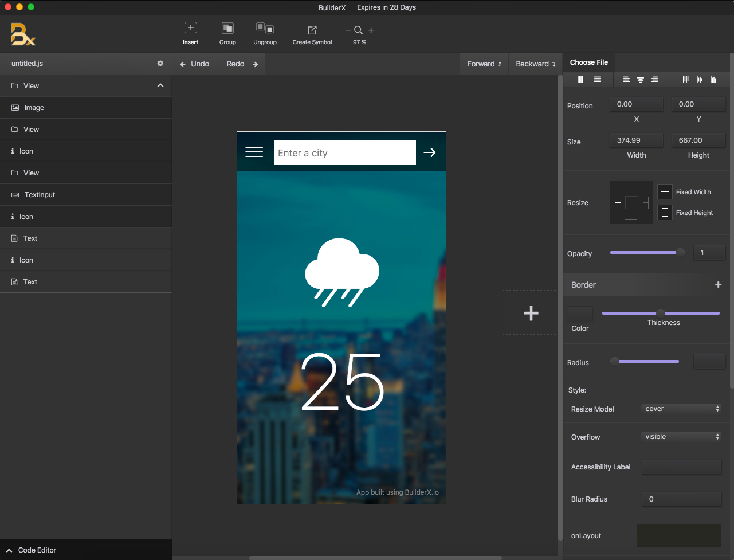Click the Insert toolbar icon

(x=190, y=28)
